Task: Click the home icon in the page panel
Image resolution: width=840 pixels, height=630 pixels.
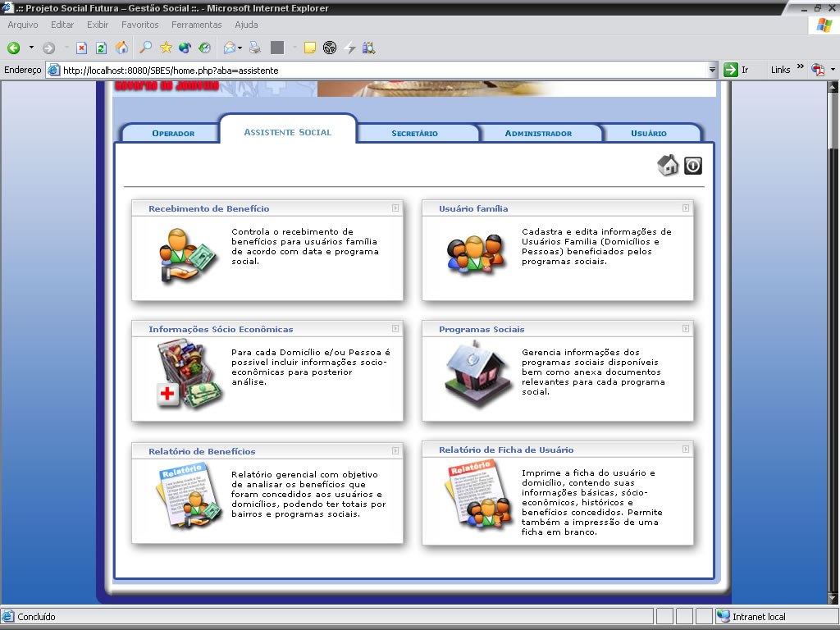Action: tap(668, 165)
